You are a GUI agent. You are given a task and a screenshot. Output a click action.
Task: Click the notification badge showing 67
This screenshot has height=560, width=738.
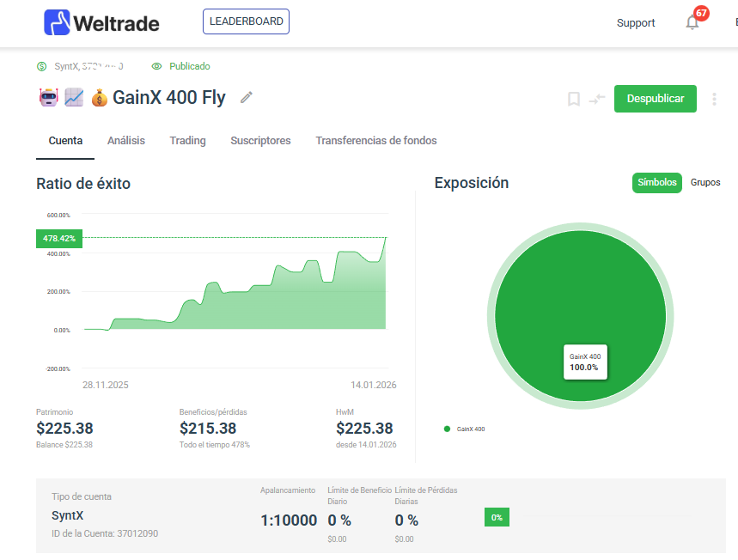pyautogui.click(x=701, y=13)
